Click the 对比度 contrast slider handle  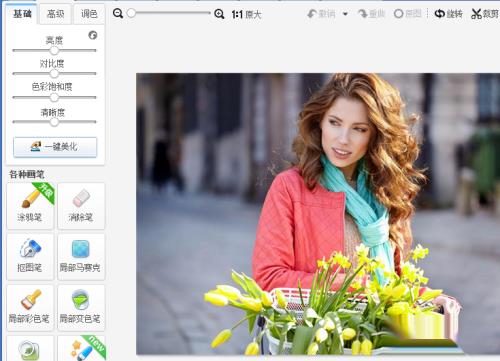(x=54, y=73)
